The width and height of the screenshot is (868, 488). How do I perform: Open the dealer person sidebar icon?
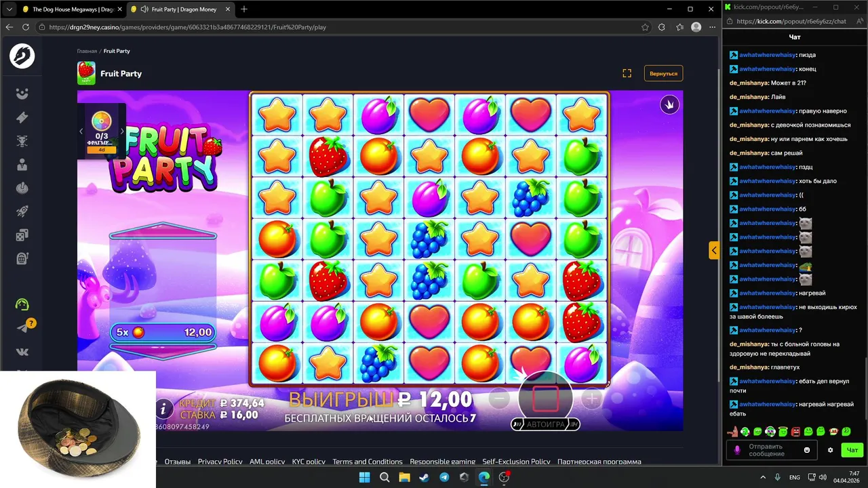22,165
